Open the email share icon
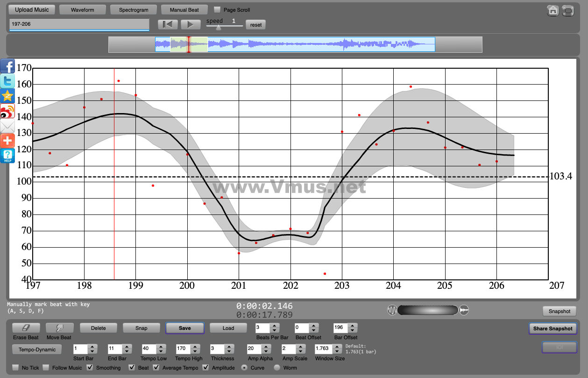 click(7, 126)
